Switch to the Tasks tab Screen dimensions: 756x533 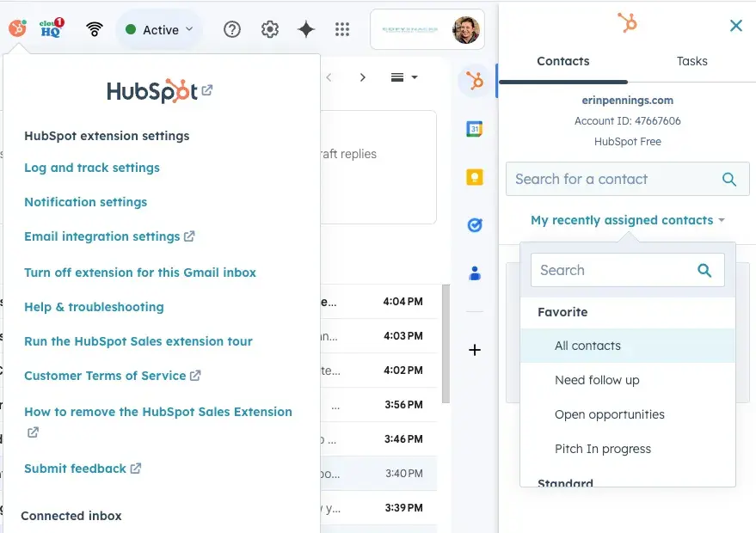pos(691,61)
